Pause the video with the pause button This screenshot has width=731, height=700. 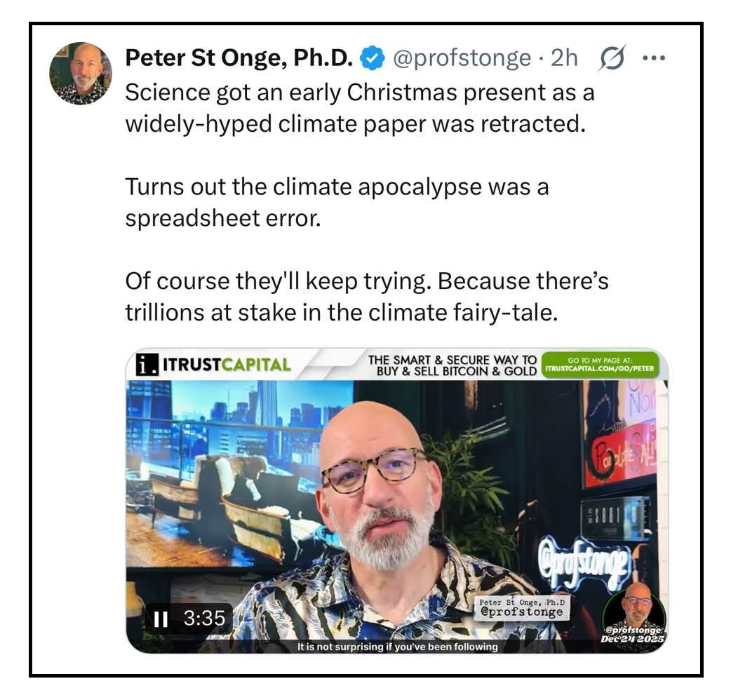(x=161, y=618)
